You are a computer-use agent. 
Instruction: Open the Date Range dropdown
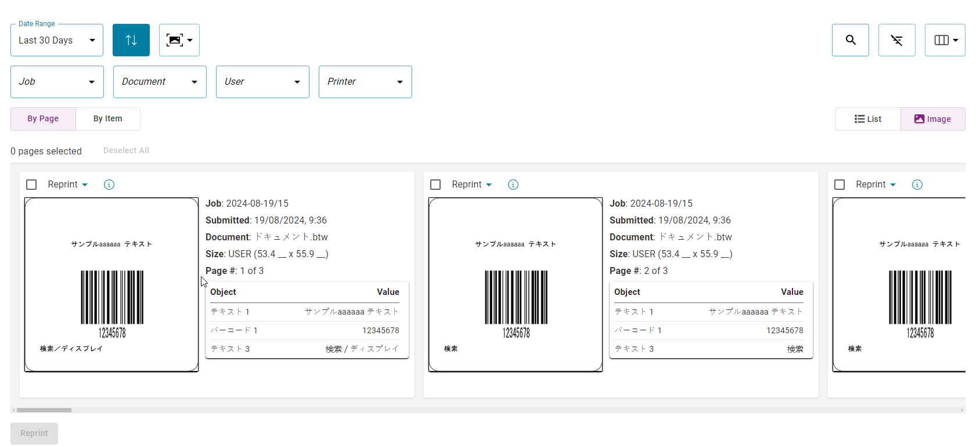coord(57,40)
